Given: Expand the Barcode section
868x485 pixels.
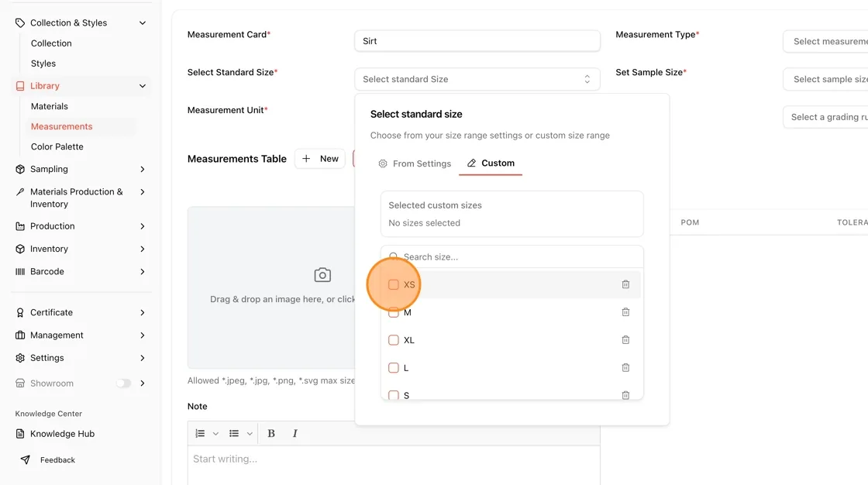Looking at the screenshot, I should click(143, 271).
